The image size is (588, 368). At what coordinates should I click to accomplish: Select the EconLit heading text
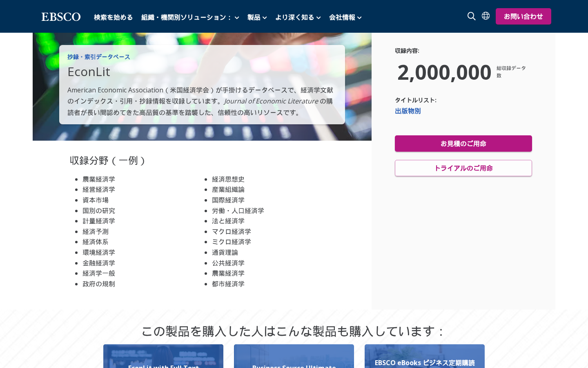[x=89, y=72]
